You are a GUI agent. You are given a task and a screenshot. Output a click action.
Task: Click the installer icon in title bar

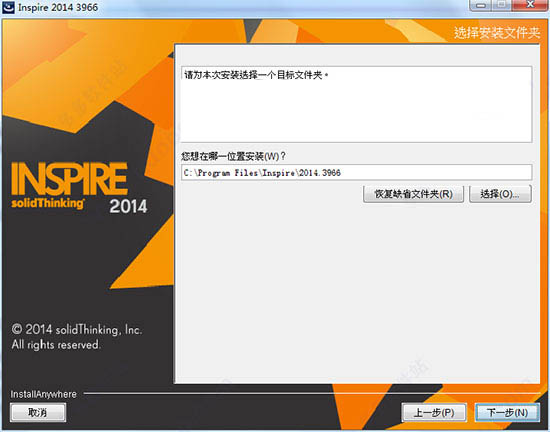coord(8,7)
